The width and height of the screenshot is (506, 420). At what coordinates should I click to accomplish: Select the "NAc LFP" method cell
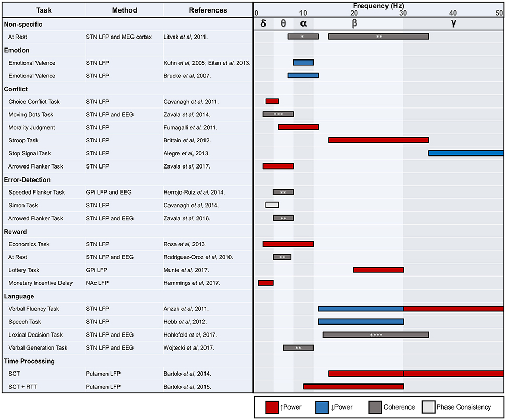(x=97, y=283)
